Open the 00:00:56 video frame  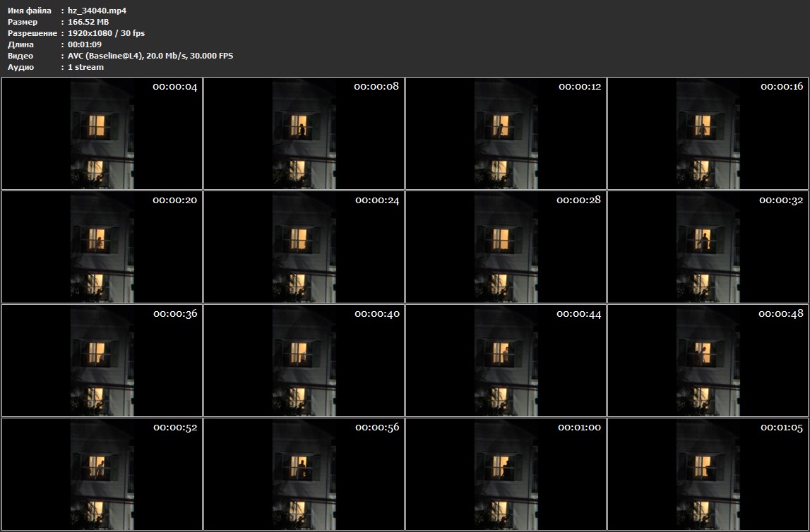304,474
